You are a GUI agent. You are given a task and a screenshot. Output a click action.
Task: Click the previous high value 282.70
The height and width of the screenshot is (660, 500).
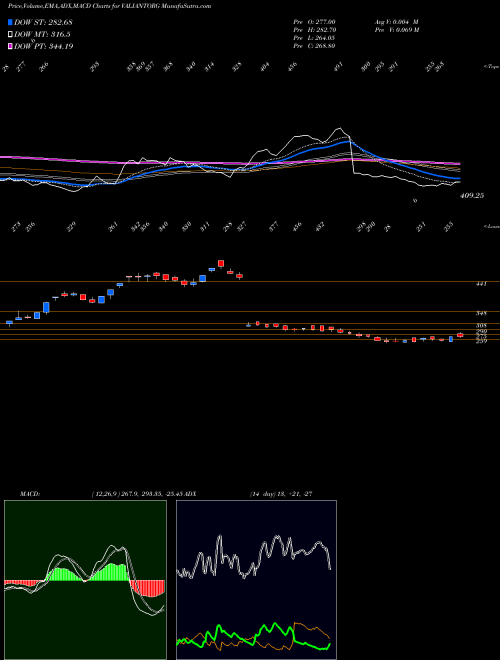pos(327,30)
